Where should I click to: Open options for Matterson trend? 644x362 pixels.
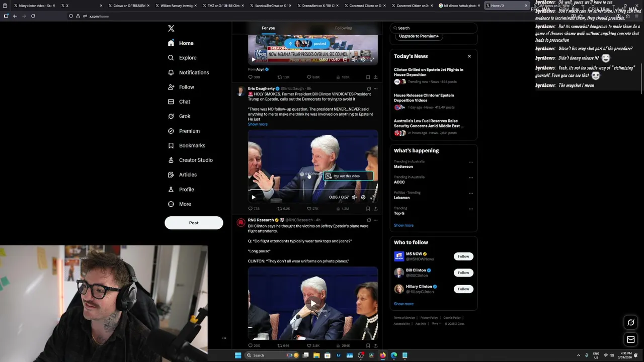(x=471, y=162)
